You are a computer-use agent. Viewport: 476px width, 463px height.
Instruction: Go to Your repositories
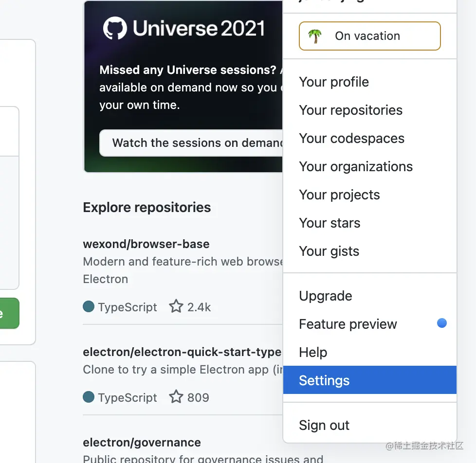click(x=351, y=110)
